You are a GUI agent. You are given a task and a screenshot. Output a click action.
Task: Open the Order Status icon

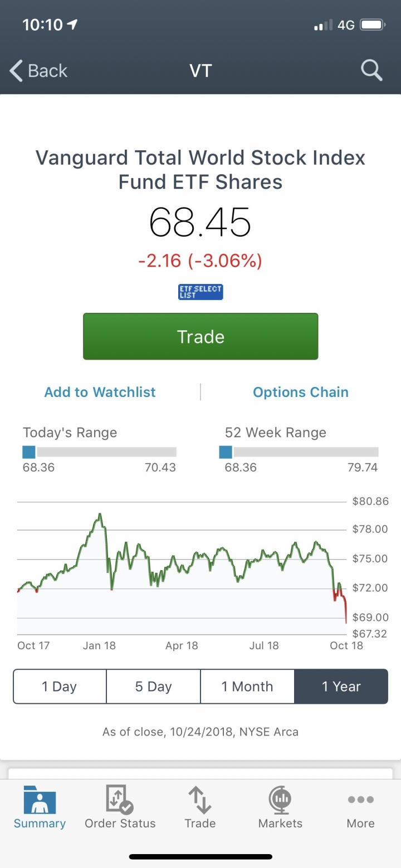[x=120, y=800]
